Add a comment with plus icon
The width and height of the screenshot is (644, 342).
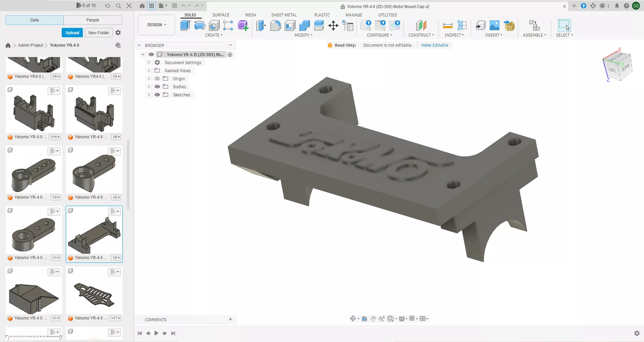coord(230,320)
